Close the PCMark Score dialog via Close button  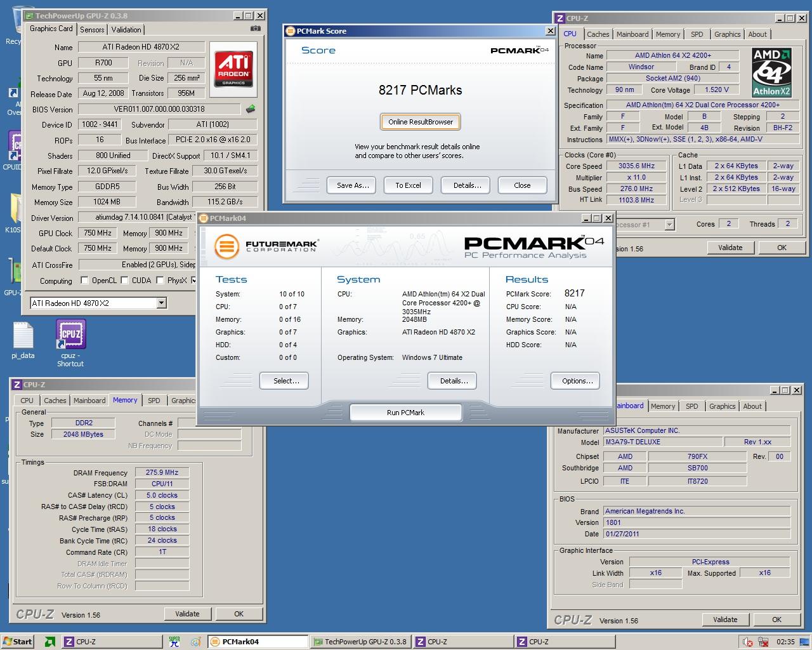tap(522, 185)
